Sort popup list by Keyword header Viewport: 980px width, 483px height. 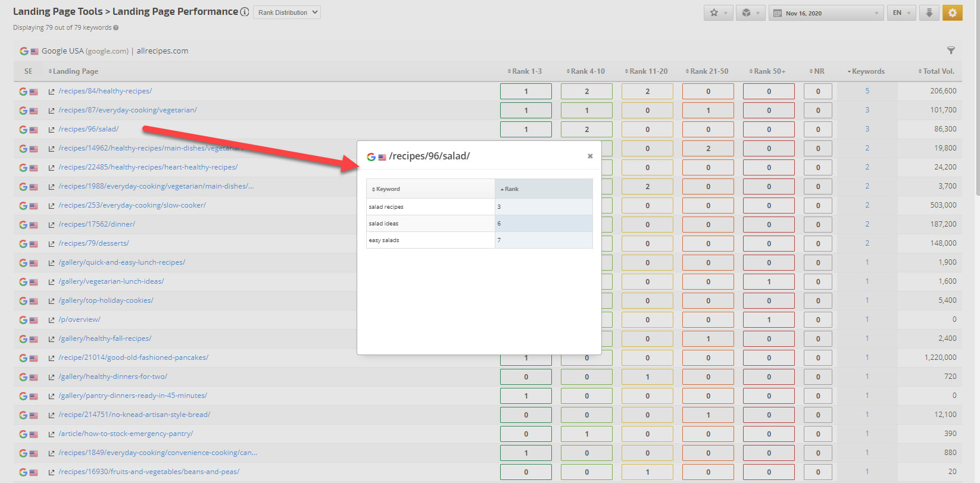[x=388, y=189]
